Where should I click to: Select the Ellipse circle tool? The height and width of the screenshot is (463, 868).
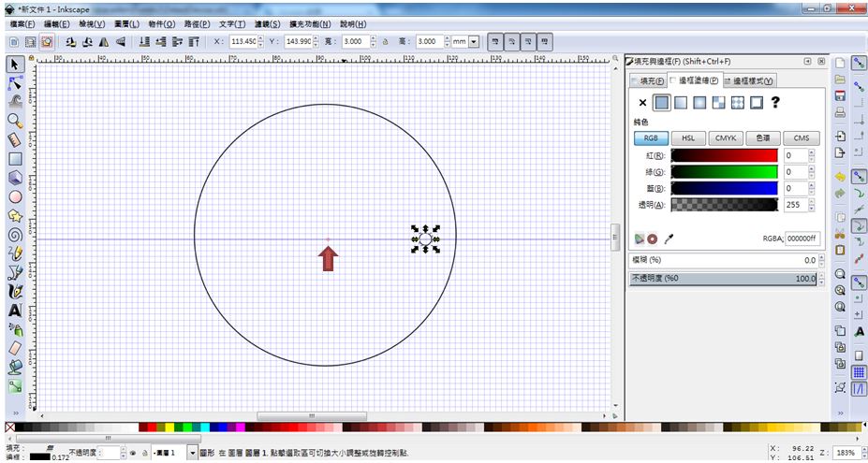14,196
